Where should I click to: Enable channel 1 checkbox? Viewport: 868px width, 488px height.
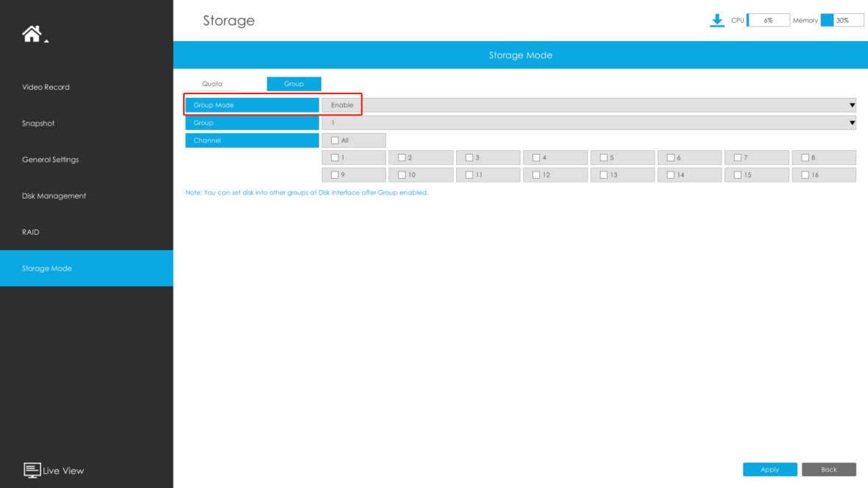tap(335, 158)
